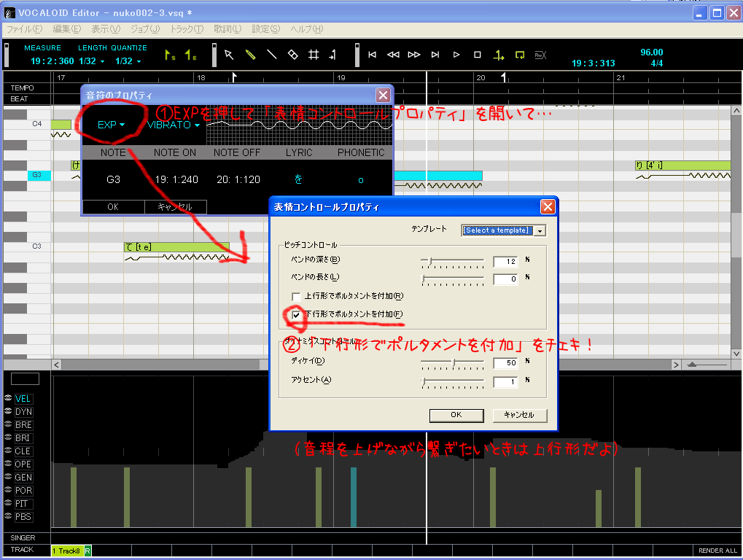The height and width of the screenshot is (560, 743).
Task: Toggle the BRI eye icon
Action: tap(8, 437)
